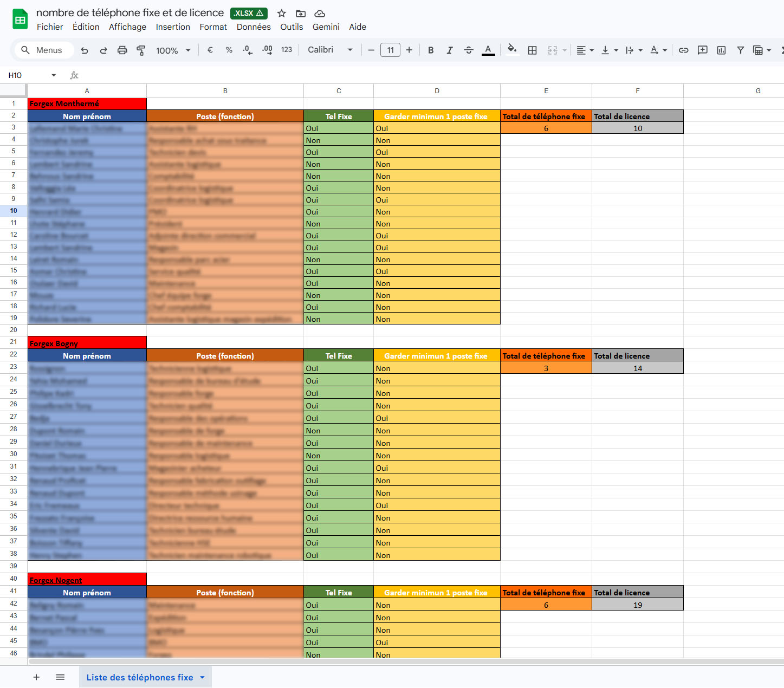Click the merge cells icon
The image size is (784, 688).
click(553, 50)
